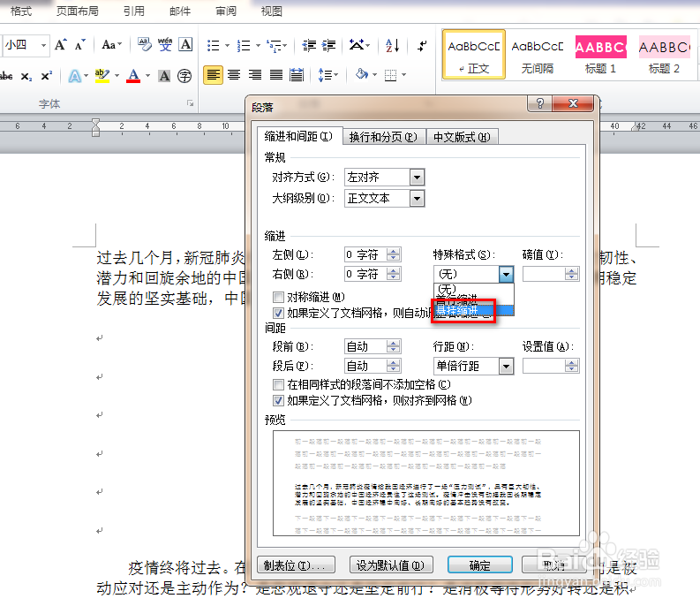This screenshot has width=700, height=606.
Task: Click the 确定 button
Action: (x=479, y=564)
